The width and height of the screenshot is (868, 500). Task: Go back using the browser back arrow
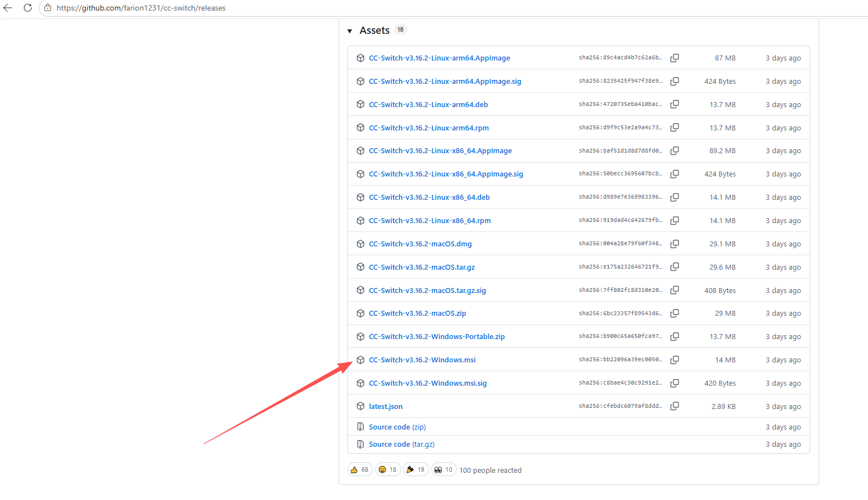8,8
